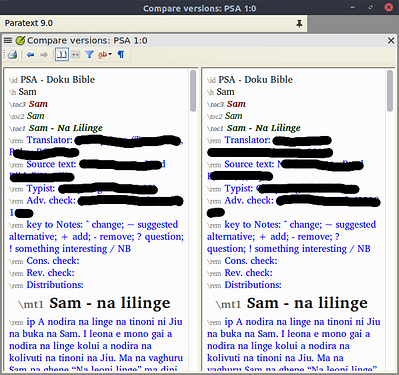Click the green Compare versions panel icon
This screenshot has height=375, width=399.
click(x=20, y=41)
